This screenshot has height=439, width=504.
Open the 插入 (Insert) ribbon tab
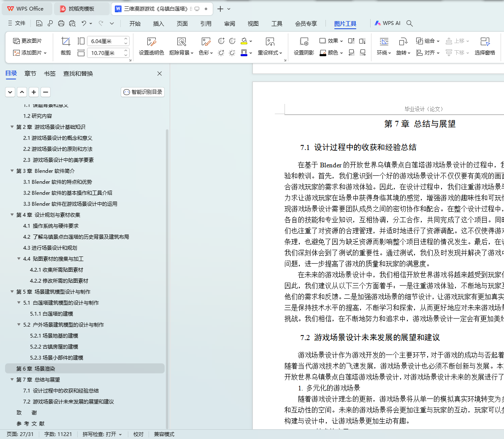(158, 24)
